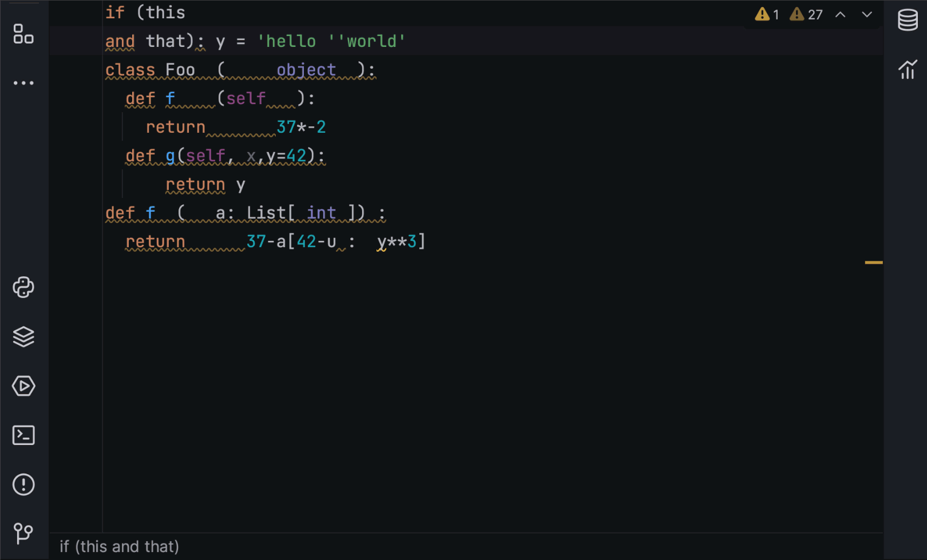Toggle the Terminal tool window
The width and height of the screenshot is (927, 560).
click(x=23, y=435)
